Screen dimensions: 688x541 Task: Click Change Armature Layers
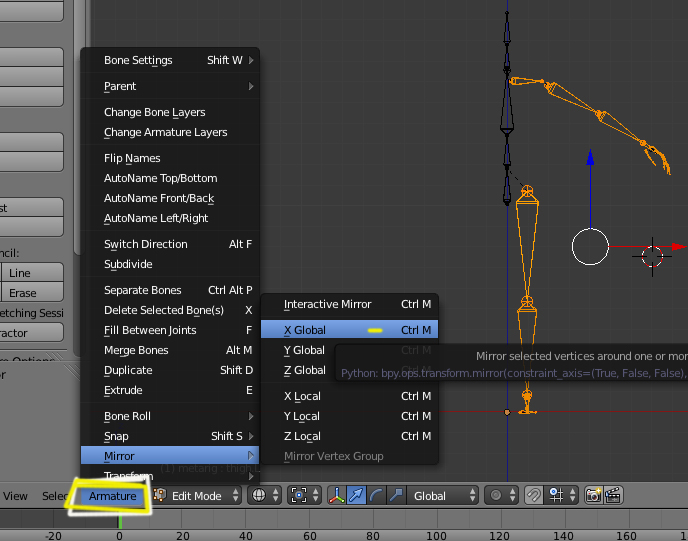[x=170, y=132]
